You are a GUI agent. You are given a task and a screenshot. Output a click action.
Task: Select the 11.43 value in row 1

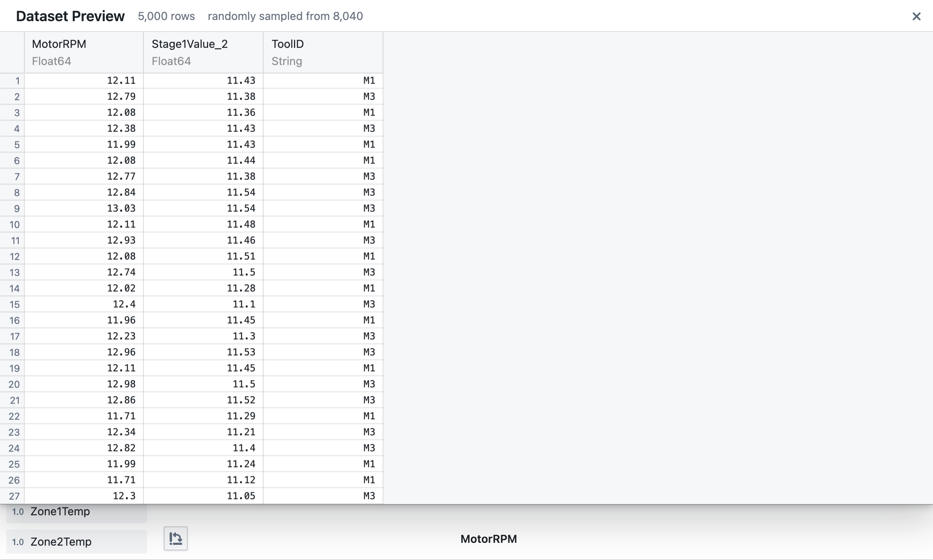coord(241,80)
